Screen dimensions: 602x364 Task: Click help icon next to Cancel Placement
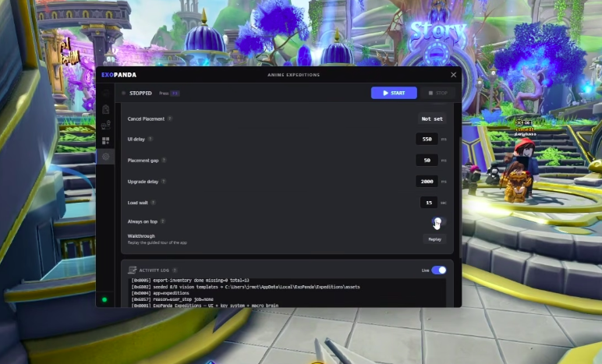tap(170, 118)
